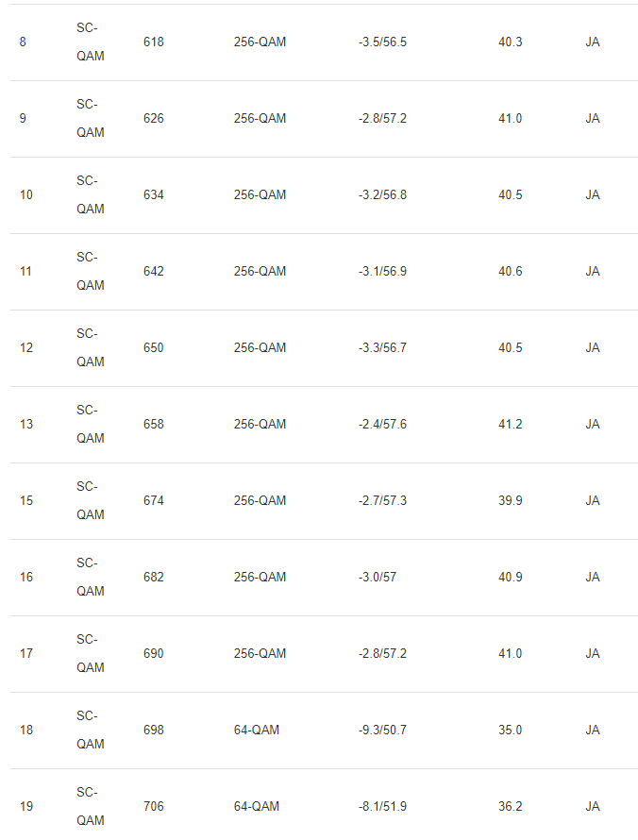The image size is (638, 840).
Task: Select the 36.2 value in the last row
Action: pos(510,807)
